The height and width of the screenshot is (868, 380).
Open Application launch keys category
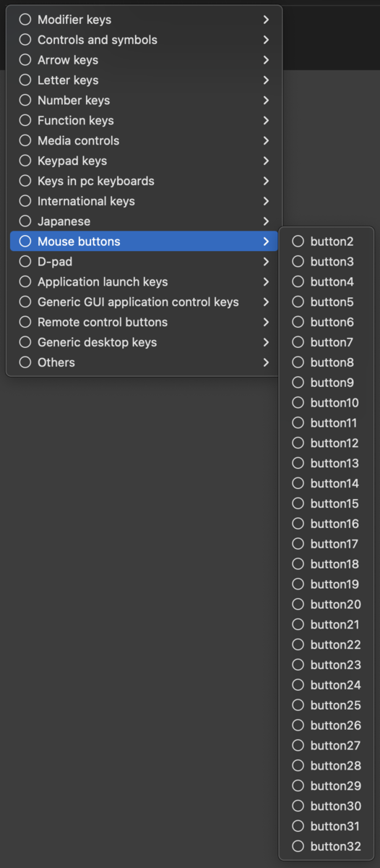point(144,282)
